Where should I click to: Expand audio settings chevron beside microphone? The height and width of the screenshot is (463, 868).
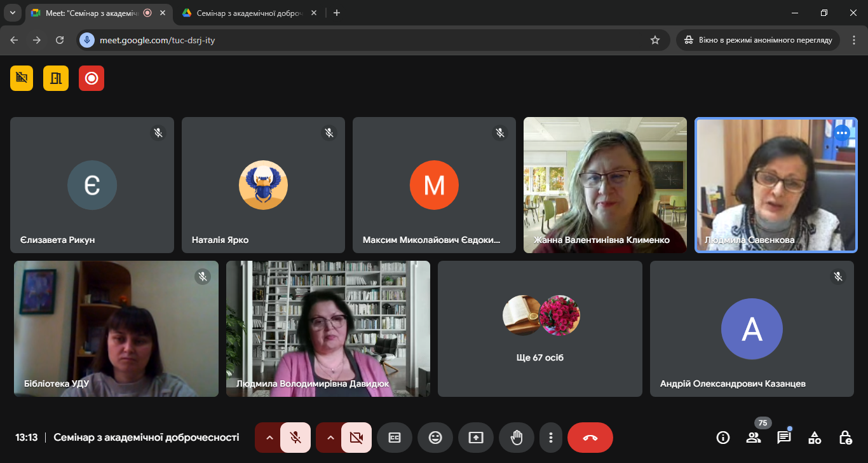269,438
